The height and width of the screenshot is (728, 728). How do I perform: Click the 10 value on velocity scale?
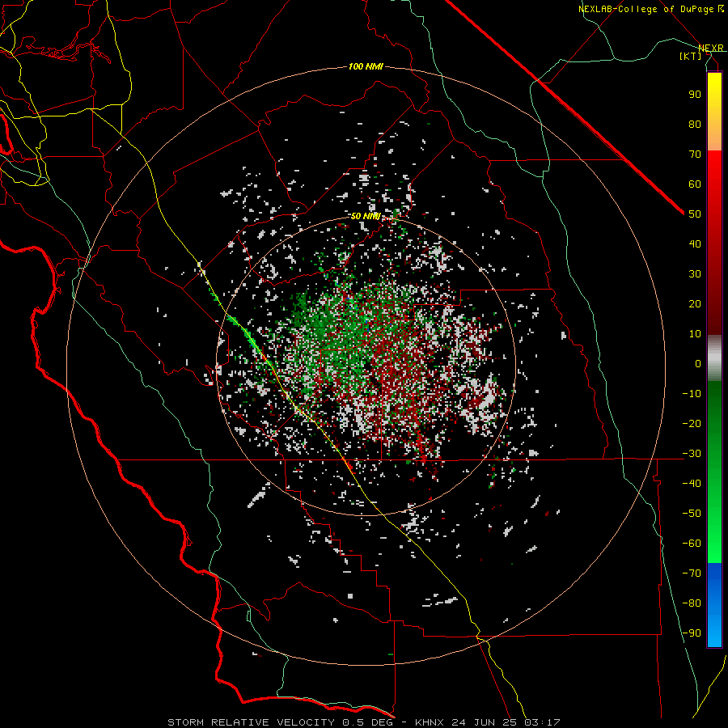tap(695, 334)
